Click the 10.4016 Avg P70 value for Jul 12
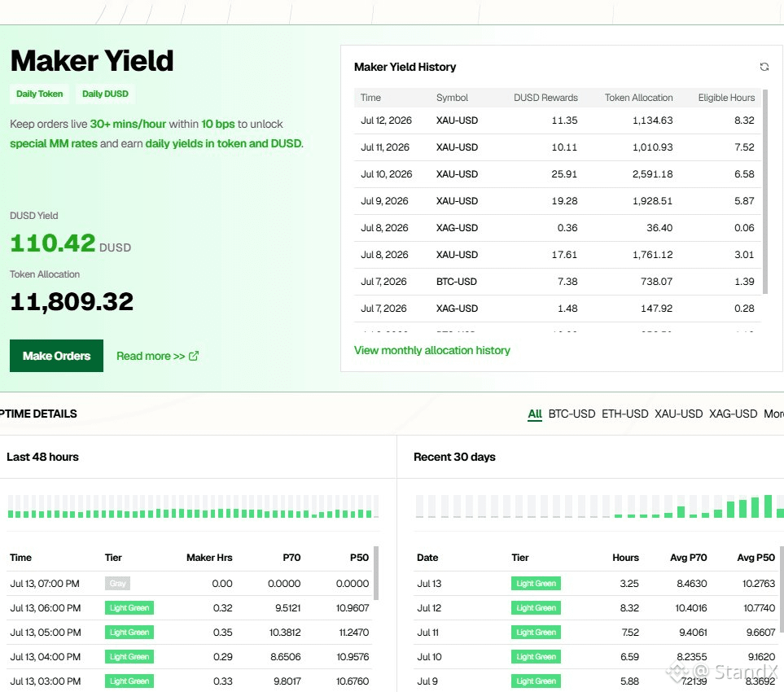 [691, 608]
